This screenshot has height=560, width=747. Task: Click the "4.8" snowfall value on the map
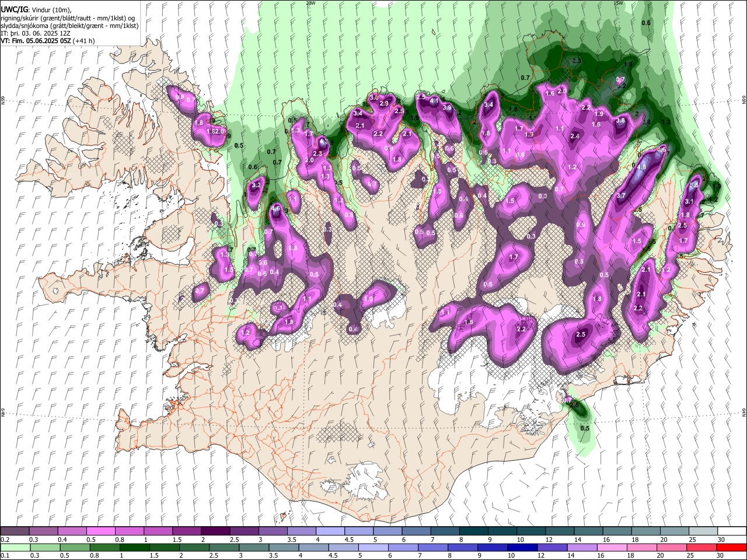click(642, 167)
